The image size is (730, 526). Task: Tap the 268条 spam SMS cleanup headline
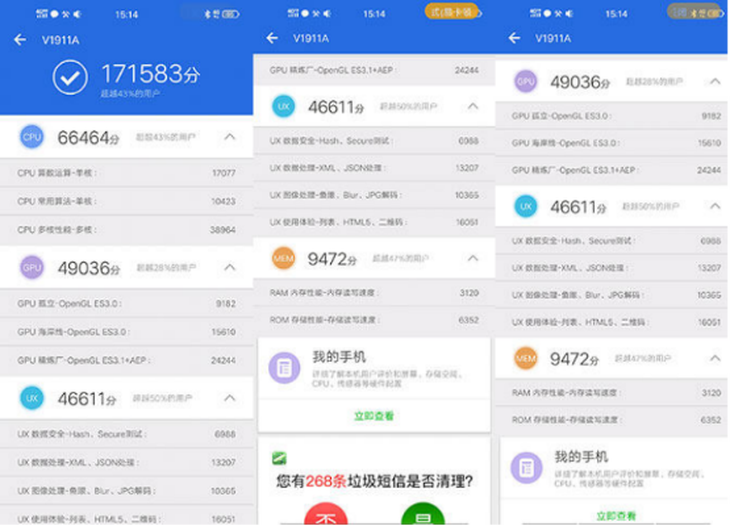pyautogui.click(x=375, y=481)
